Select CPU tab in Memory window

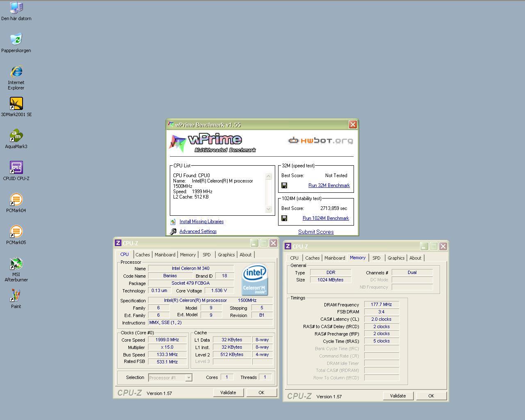294,258
